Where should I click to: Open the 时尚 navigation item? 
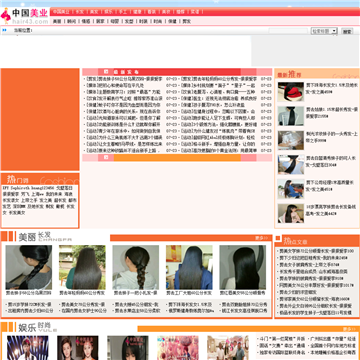pyautogui.click(x=158, y=21)
